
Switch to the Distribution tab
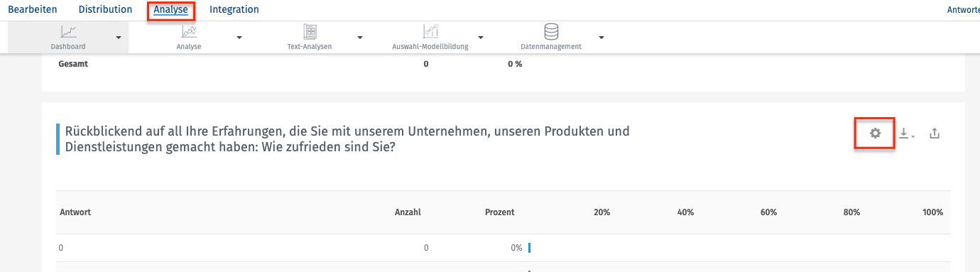coord(105,10)
